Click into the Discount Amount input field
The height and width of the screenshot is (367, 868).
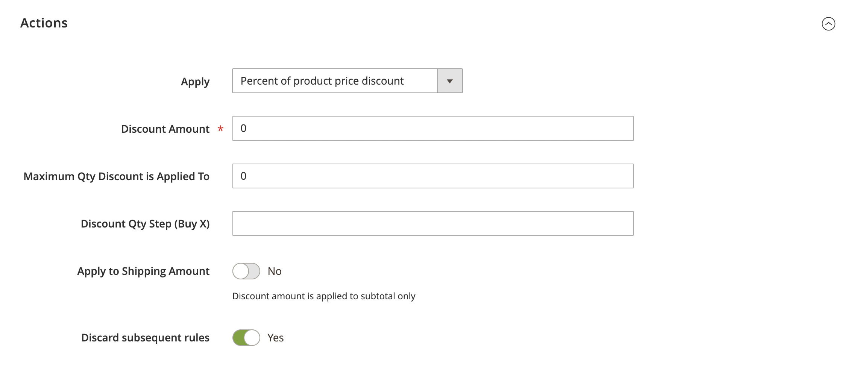tap(432, 129)
